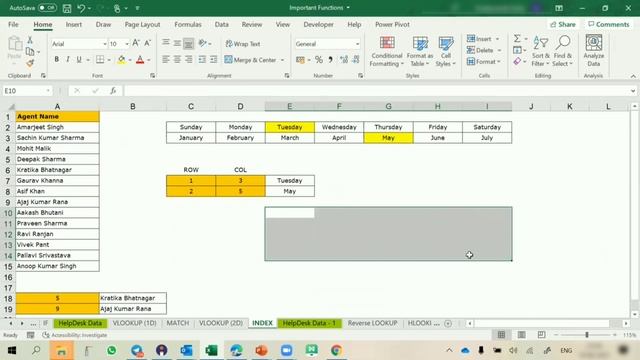Open the Name Box dropdown arrow
This screenshot has height=360, width=640.
click(48, 91)
